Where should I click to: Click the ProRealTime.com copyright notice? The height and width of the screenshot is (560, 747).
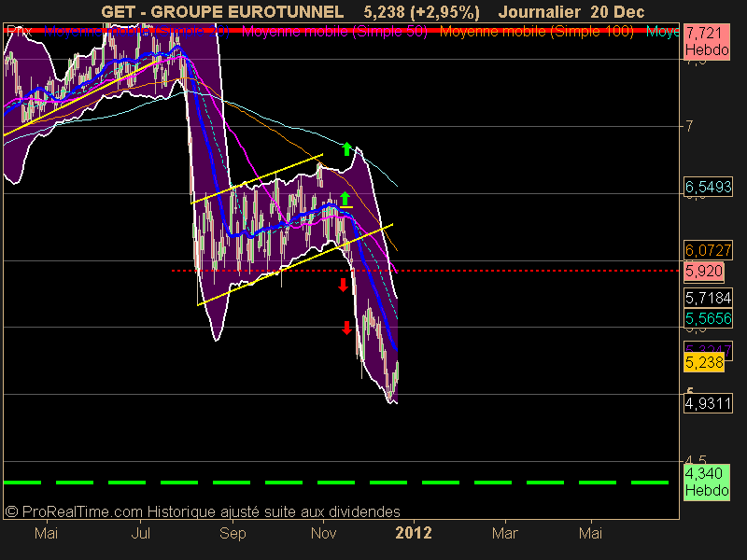pos(202,511)
